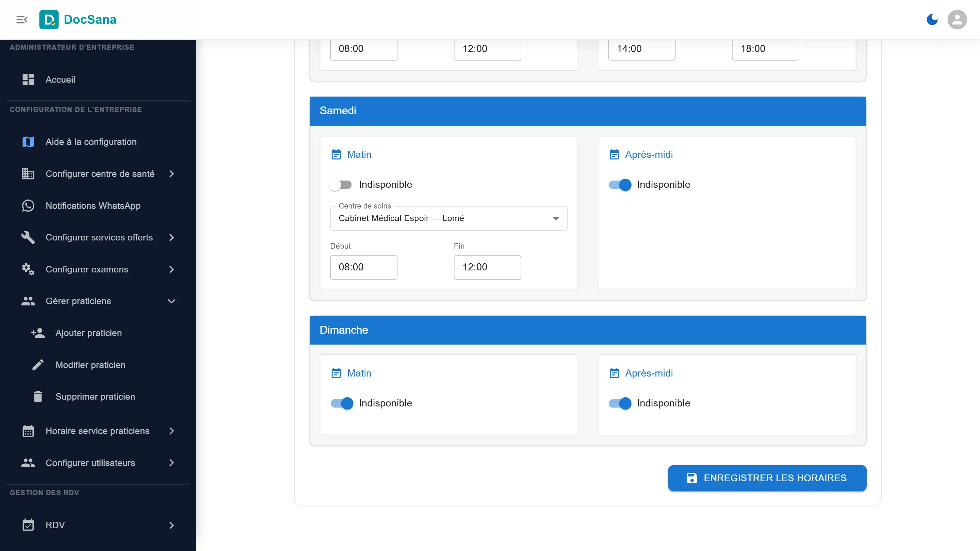
Task: Open Accueil menu item
Action: pos(98,80)
